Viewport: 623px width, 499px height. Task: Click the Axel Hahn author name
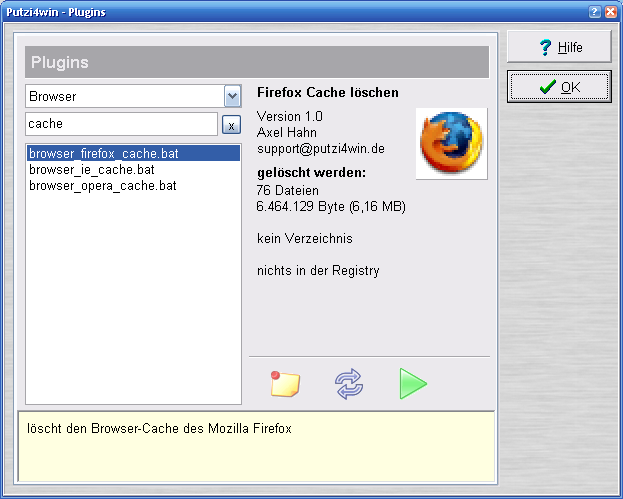pyautogui.click(x=287, y=132)
